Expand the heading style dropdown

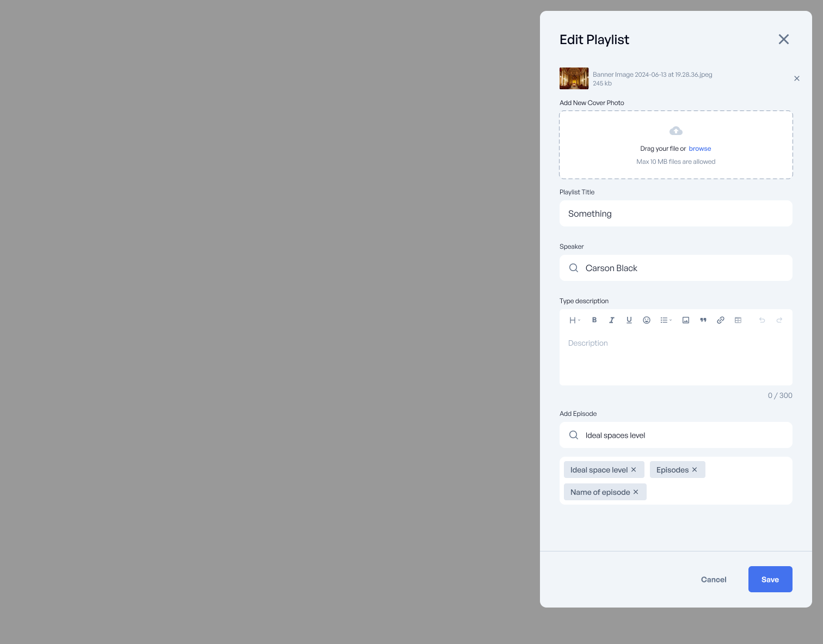[575, 320]
